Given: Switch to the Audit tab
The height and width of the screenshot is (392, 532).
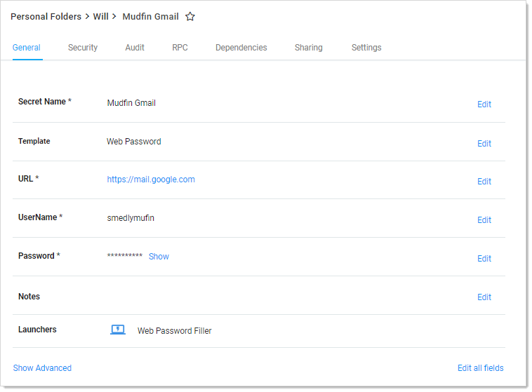Looking at the screenshot, I should click(x=135, y=48).
